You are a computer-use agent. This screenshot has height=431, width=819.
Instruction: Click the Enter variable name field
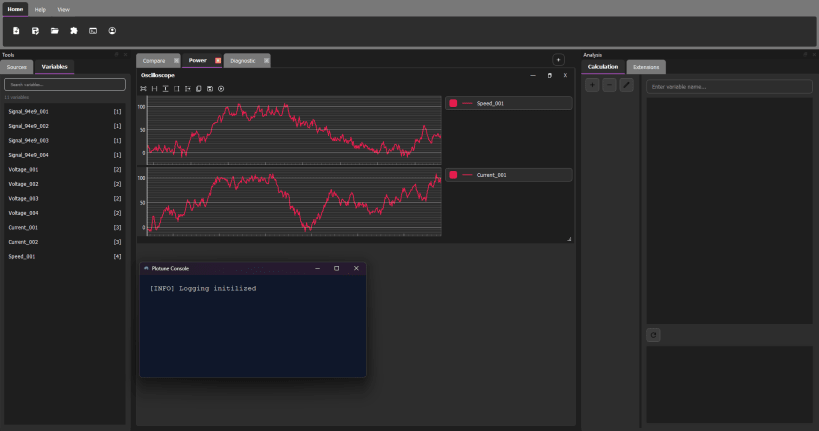pos(729,87)
